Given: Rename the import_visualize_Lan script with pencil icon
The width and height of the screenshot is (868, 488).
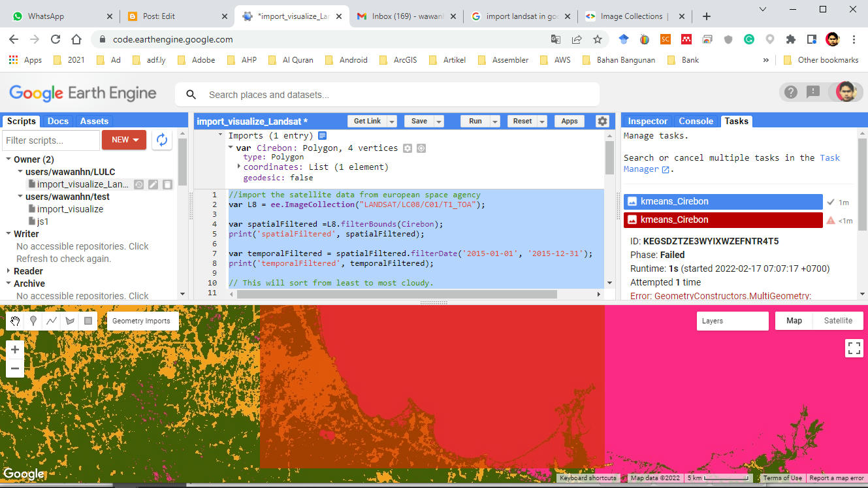Looking at the screenshot, I should [153, 185].
